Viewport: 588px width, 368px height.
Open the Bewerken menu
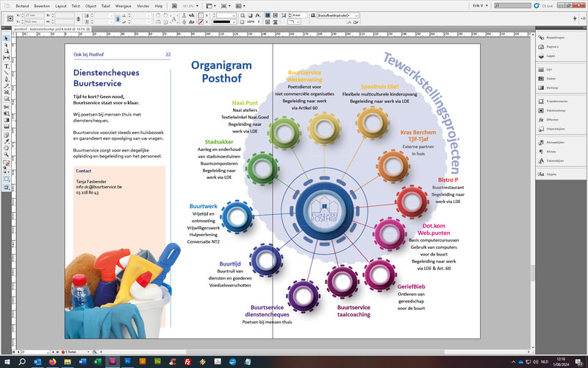click(42, 6)
